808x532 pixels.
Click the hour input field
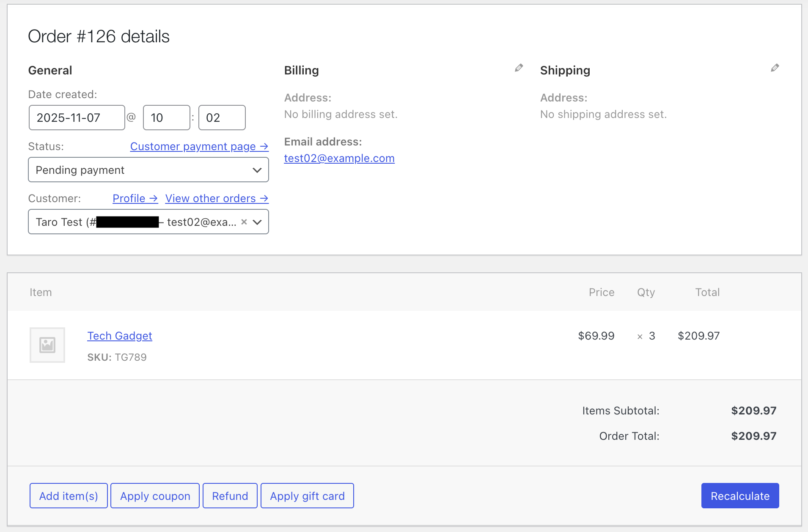point(167,118)
